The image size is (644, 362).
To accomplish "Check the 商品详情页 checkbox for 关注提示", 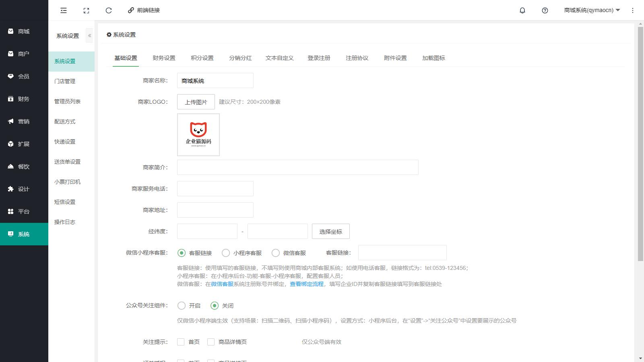I will point(211,342).
